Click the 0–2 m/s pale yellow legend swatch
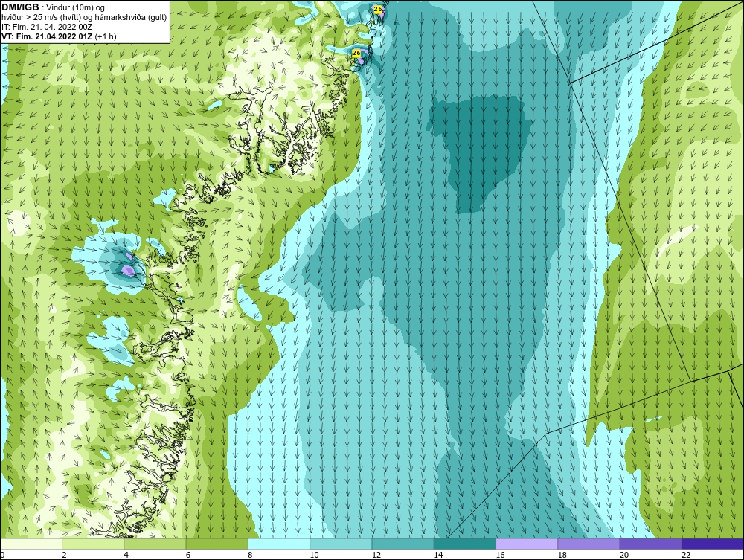744x560 pixels. coord(31,544)
